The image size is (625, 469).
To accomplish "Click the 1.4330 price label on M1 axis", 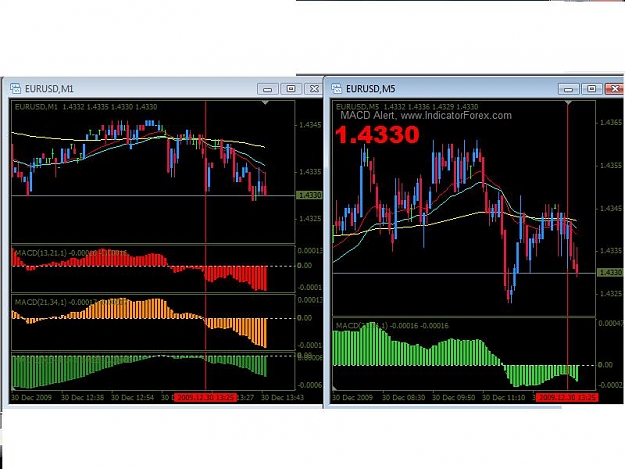I will pyautogui.click(x=309, y=195).
